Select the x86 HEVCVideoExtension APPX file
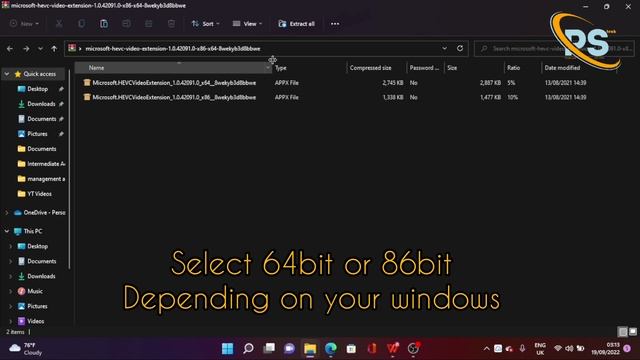 (174, 97)
